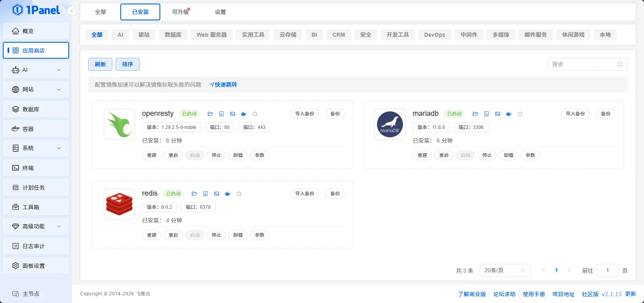Select the DevOps category filter
The height and width of the screenshot is (303, 644).
435,35
